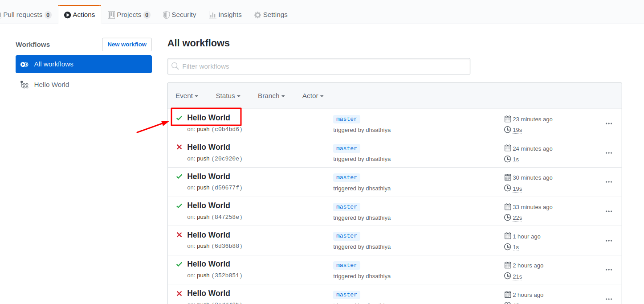644x304 pixels.
Task: Open the Insights tab
Action: 225,15
